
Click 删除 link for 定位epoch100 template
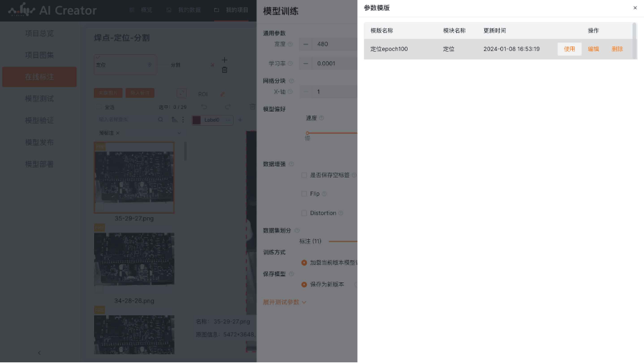coord(617,49)
